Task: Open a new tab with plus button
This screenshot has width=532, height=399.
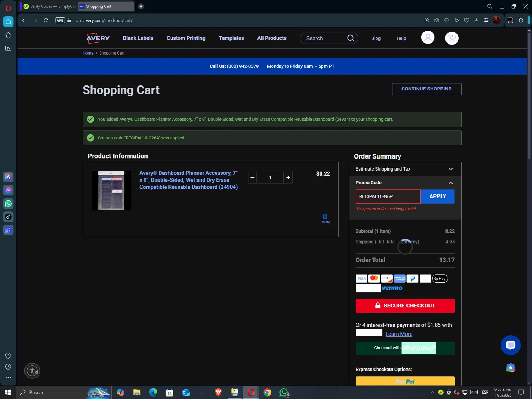Action: coord(141,6)
